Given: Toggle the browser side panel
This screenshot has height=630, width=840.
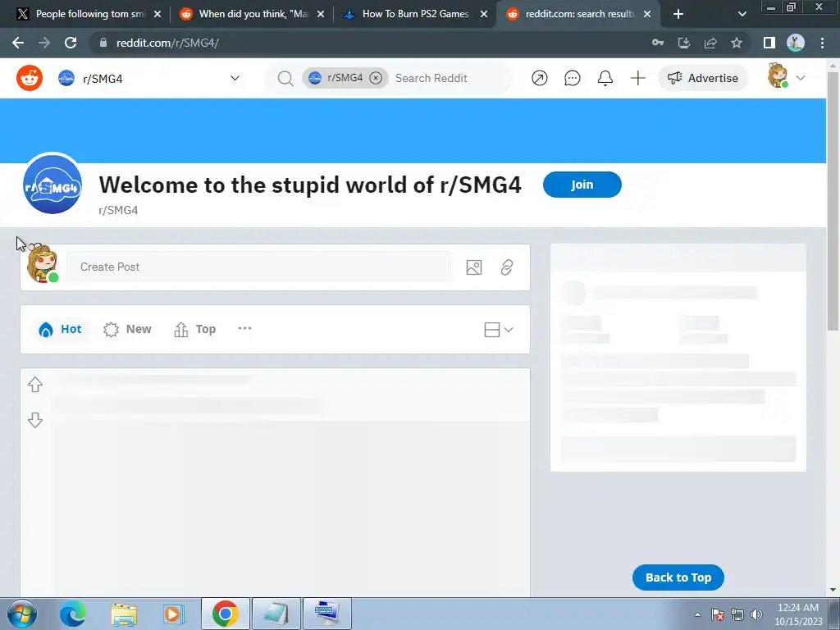Looking at the screenshot, I should (769, 43).
